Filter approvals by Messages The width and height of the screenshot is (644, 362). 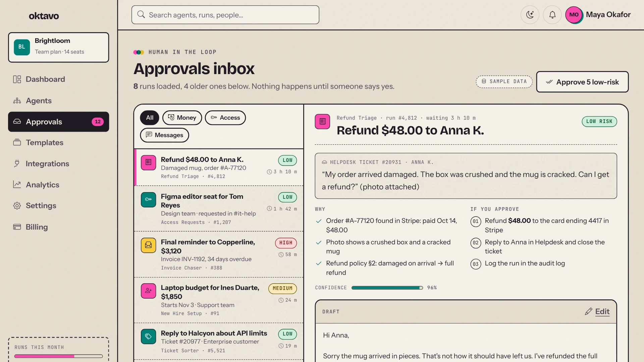click(x=164, y=135)
